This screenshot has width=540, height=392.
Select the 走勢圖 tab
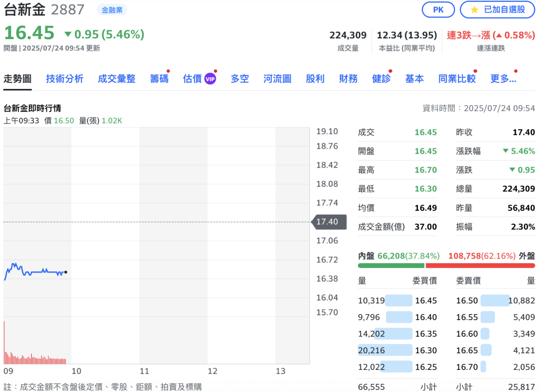pyautogui.click(x=18, y=79)
